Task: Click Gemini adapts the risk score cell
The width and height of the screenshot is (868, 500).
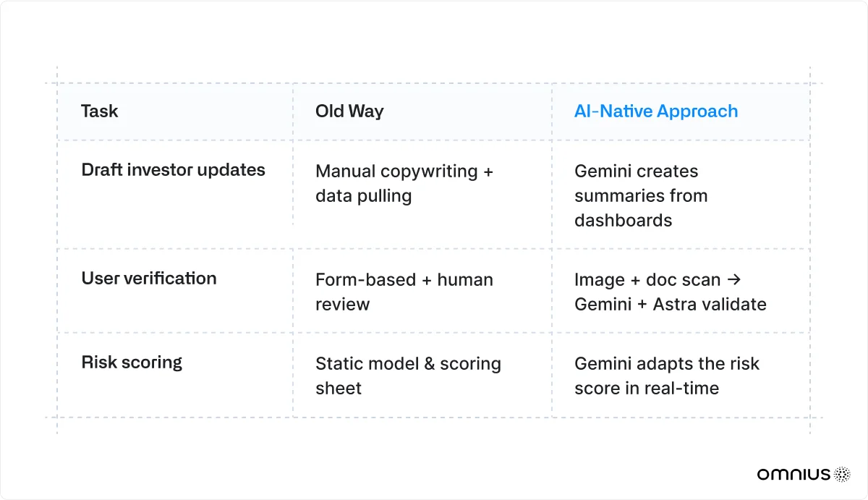Action: click(x=667, y=376)
